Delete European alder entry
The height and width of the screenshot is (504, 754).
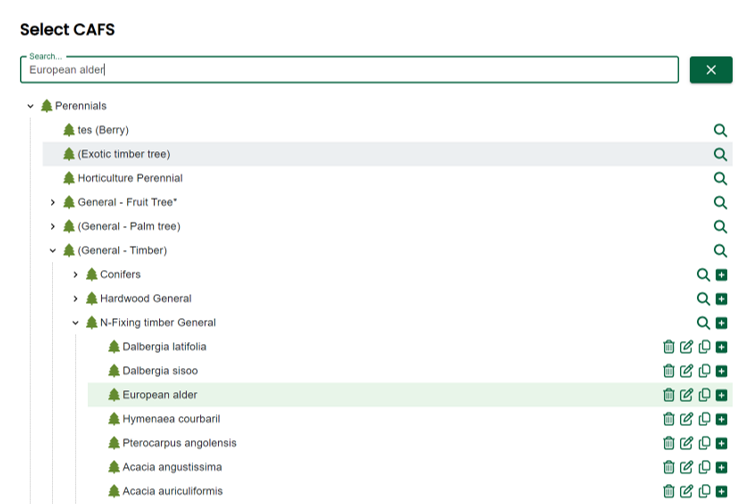pyautogui.click(x=668, y=395)
